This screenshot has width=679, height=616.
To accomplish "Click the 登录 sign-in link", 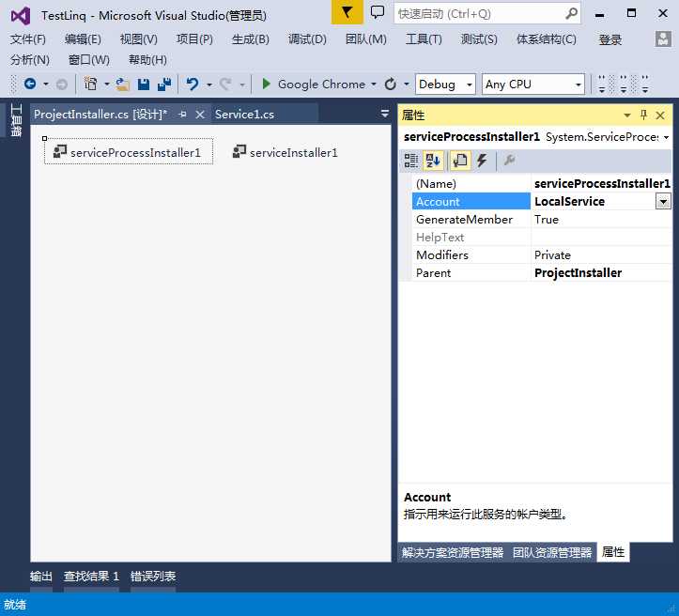I will click(x=610, y=39).
